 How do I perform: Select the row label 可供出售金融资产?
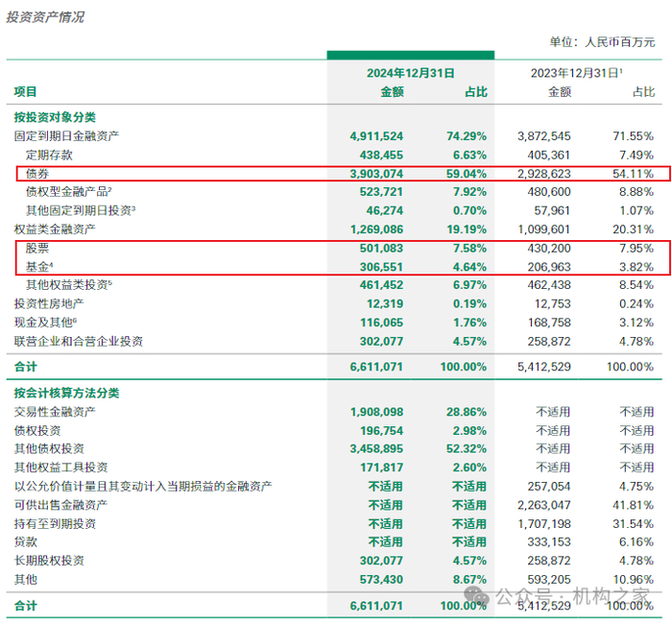tap(60, 505)
